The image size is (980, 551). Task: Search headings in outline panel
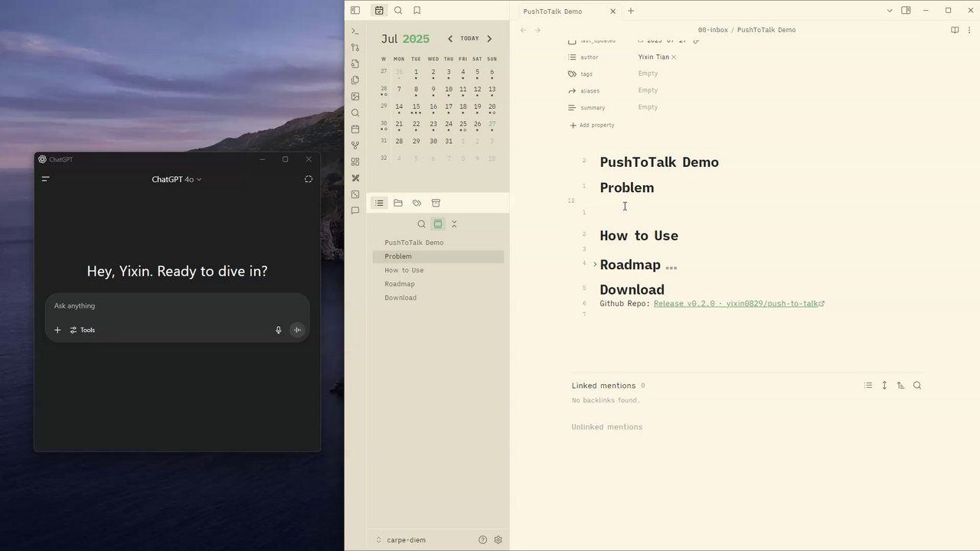(421, 224)
